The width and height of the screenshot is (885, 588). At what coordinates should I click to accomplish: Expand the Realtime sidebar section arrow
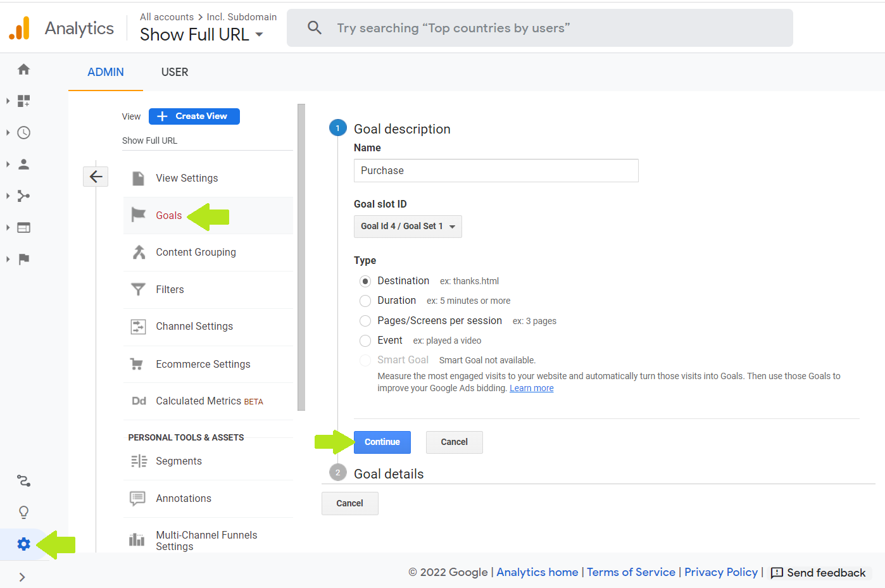(x=8, y=132)
